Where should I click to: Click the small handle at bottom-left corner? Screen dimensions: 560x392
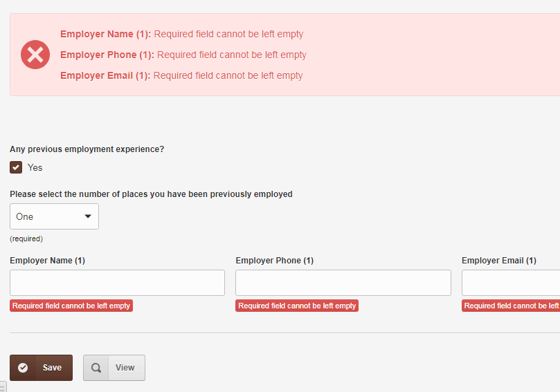(x=3, y=386)
